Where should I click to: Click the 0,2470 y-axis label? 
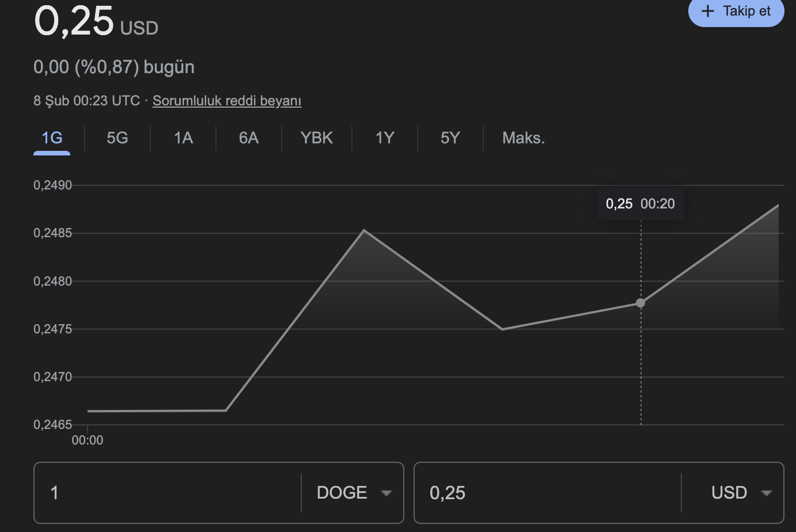tap(53, 377)
